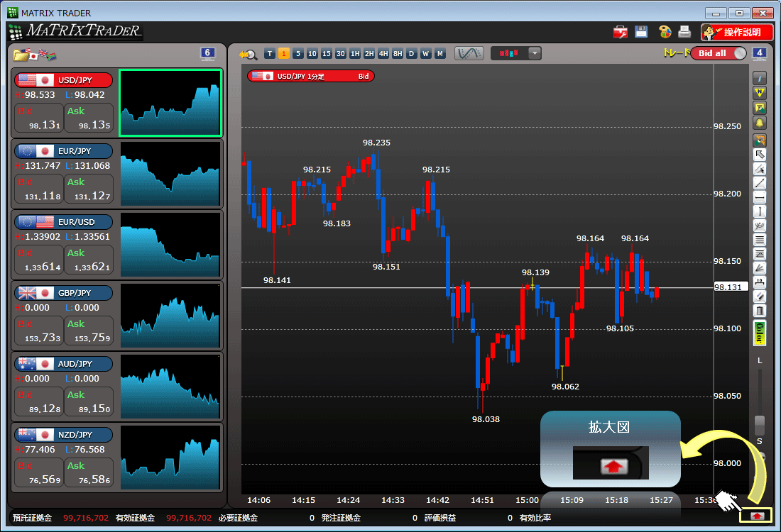This screenshot has width=781, height=532.
Task: Click the L-S chart zoom slider handle
Action: pos(760,424)
